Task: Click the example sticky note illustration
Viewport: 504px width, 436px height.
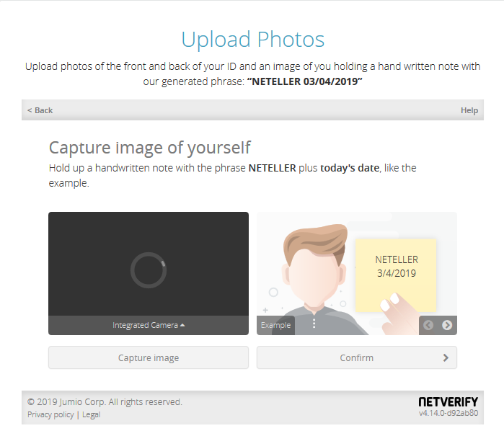Action: click(396, 275)
